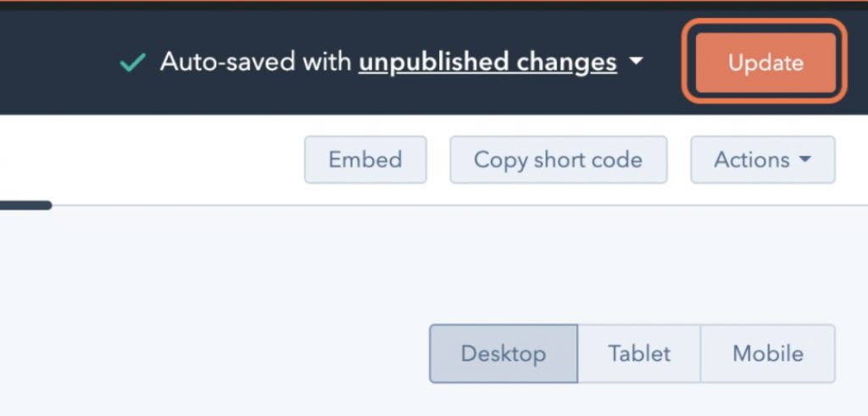Select the Tablet preview tab

(x=639, y=353)
